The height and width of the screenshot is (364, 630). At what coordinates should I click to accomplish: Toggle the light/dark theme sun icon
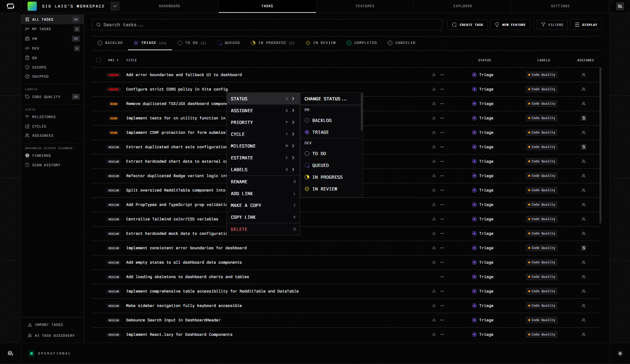[x=620, y=353]
